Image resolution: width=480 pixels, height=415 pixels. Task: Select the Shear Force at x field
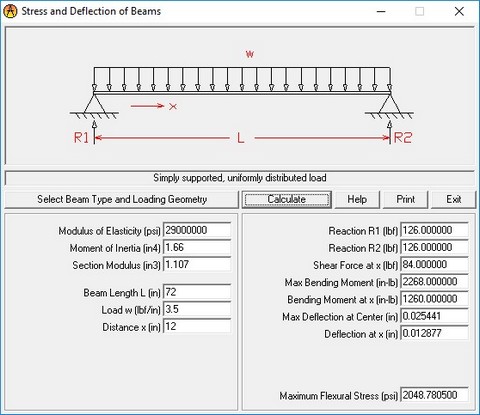pos(434,265)
